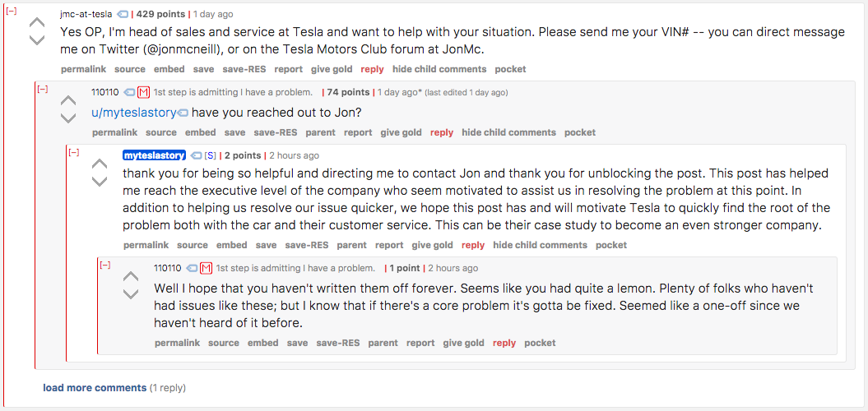Downvote jmc-at-tesla's top comment

point(36,39)
